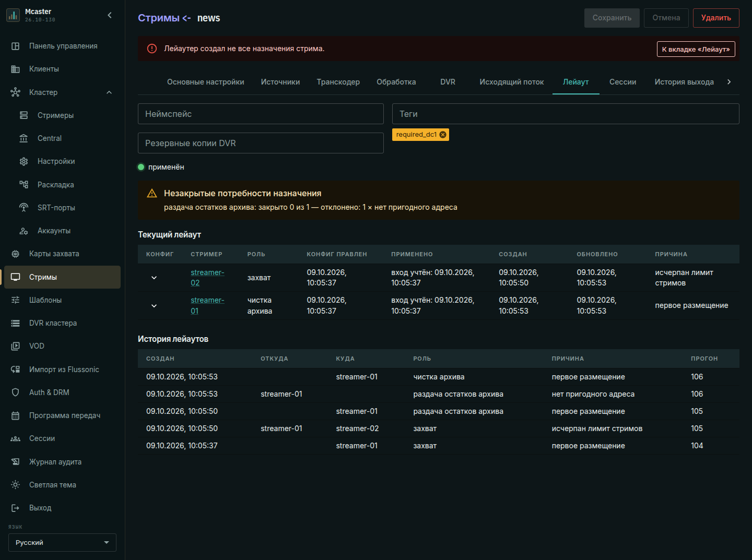
Task: Click the SRT-порты antenna icon
Action: tap(24, 208)
